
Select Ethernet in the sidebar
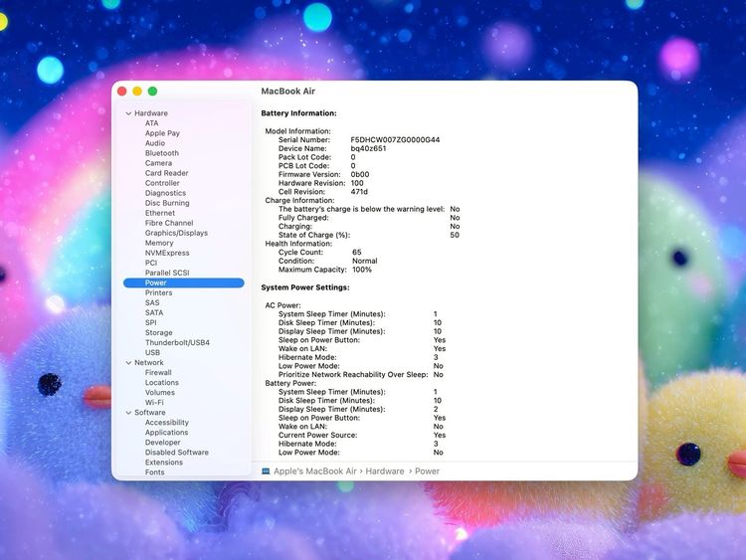[x=160, y=213]
